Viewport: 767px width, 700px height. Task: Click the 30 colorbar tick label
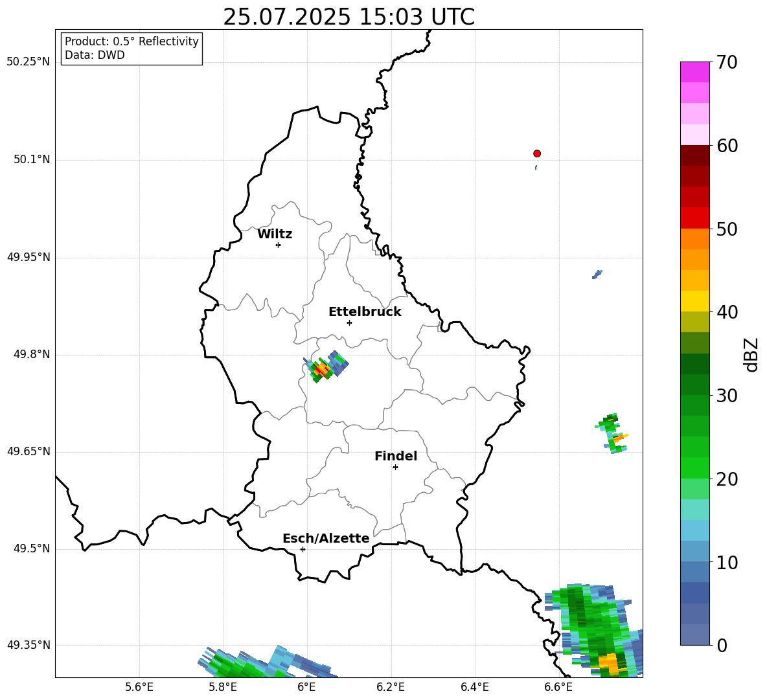pyautogui.click(x=727, y=396)
